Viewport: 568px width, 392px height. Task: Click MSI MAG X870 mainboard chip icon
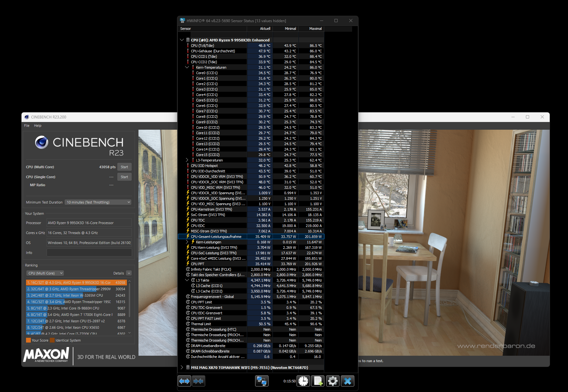(x=188, y=368)
